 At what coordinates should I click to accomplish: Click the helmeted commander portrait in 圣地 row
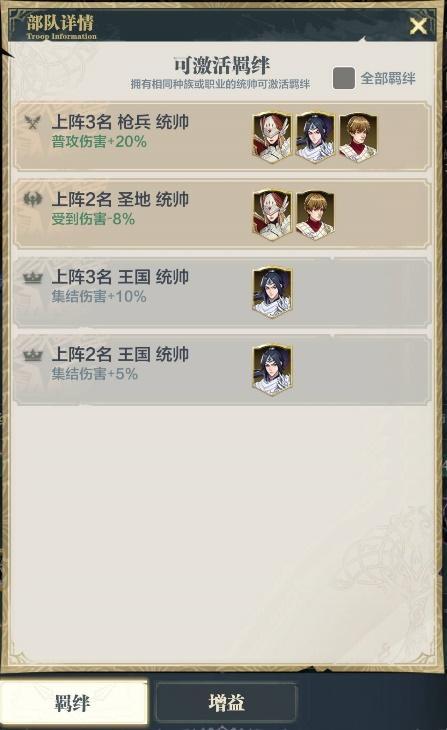(272, 215)
